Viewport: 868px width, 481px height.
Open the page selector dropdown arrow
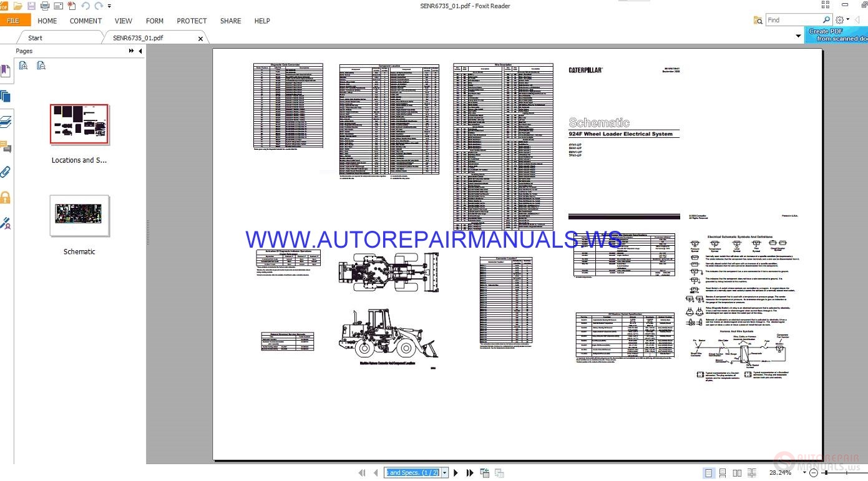click(445, 473)
